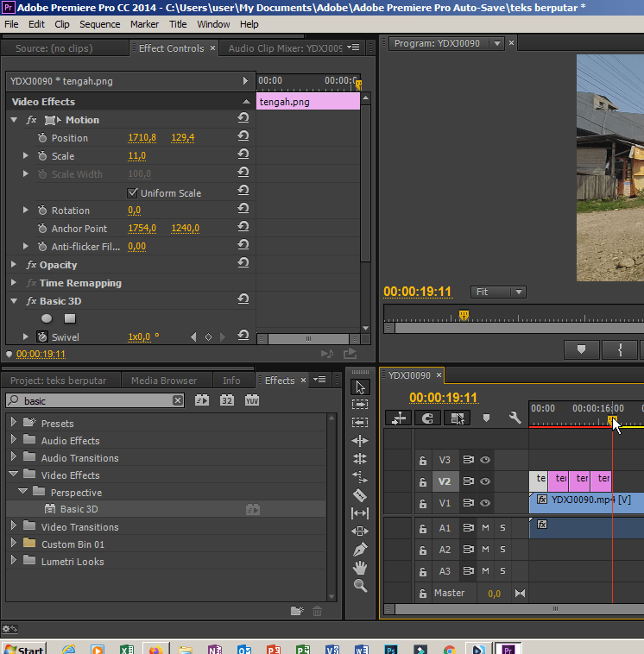
Task: Open the Fit zoom level dropdown
Action: click(x=498, y=292)
